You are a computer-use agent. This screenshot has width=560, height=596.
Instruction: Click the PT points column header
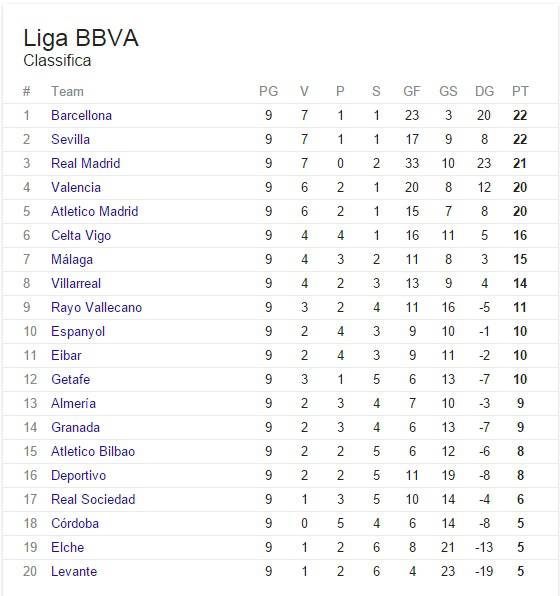[520, 91]
